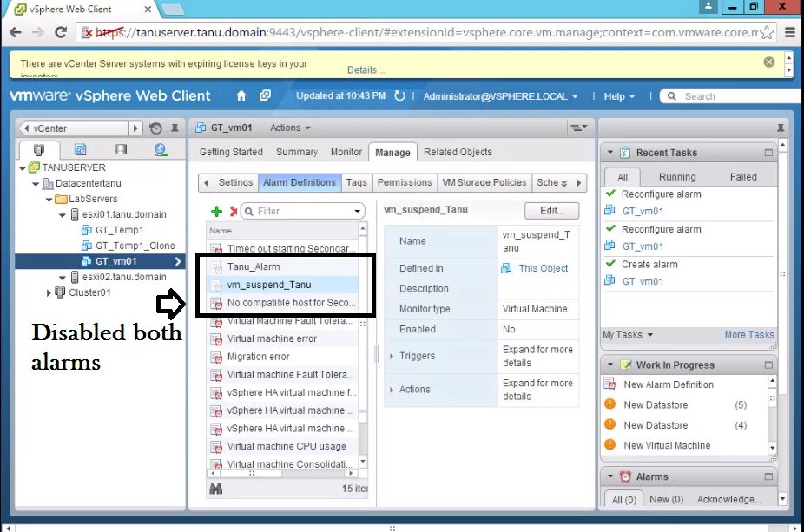Minimize the Alarms panel
This screenshot has width=804, height=532.
[768, 476]
